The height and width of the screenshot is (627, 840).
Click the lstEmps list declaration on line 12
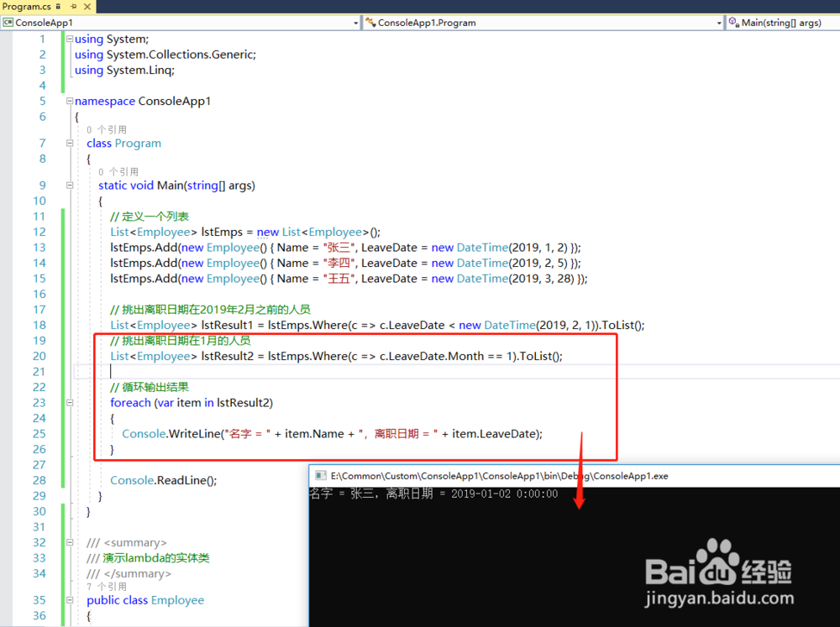[245, 232]
